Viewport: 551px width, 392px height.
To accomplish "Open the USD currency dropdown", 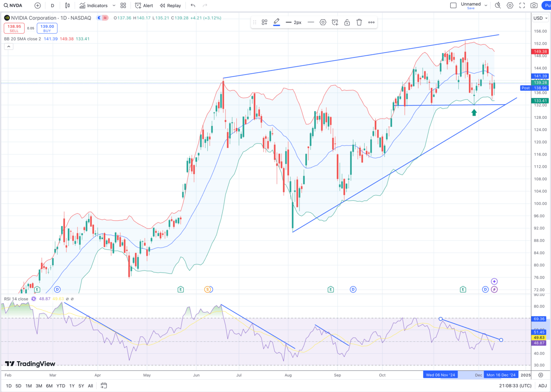I will pos(540,18).
